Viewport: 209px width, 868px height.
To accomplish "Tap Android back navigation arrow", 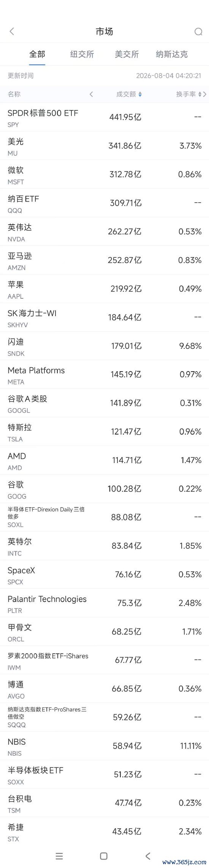I will coord(148,856).
